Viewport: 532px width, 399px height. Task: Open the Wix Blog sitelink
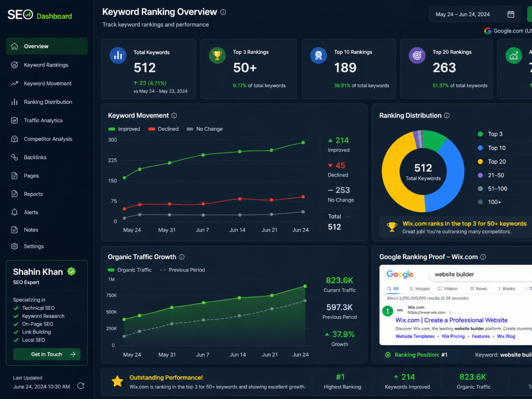(x=506, y=336)
